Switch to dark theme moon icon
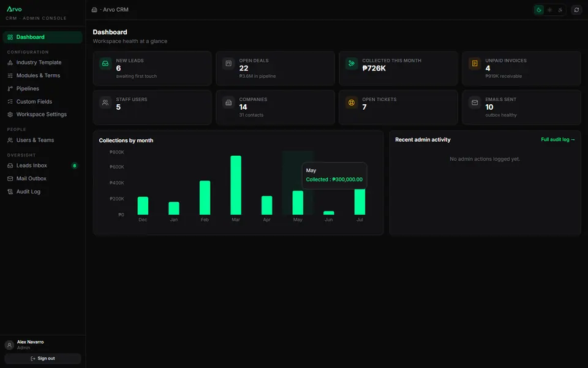This screenshot has width=588, height=368. (539, 10)
